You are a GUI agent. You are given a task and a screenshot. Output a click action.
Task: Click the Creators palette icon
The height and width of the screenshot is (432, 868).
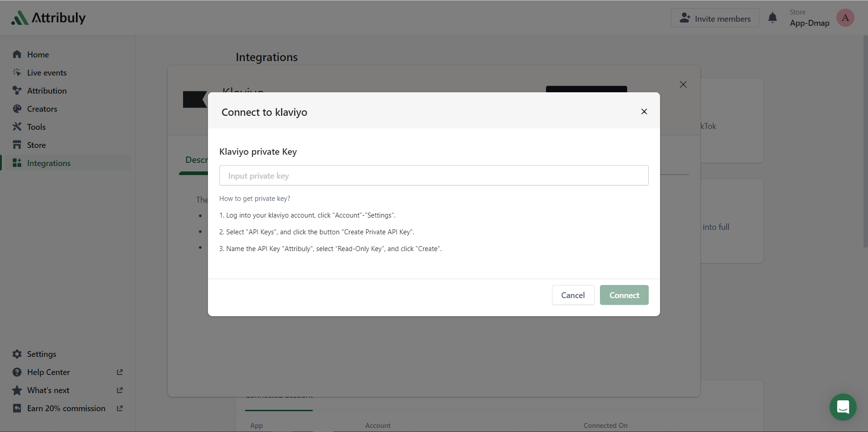(x=17, y=109)
